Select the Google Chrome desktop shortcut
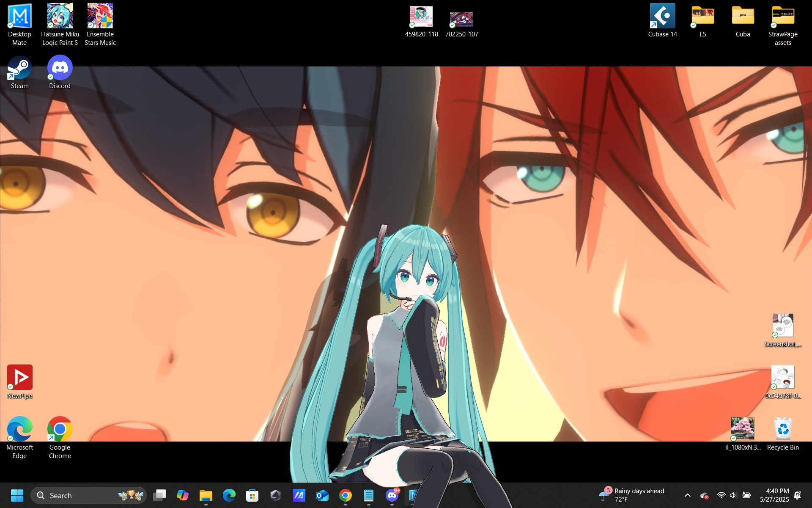Viewport: 812px width, 508px height. (x=60, y=438)
